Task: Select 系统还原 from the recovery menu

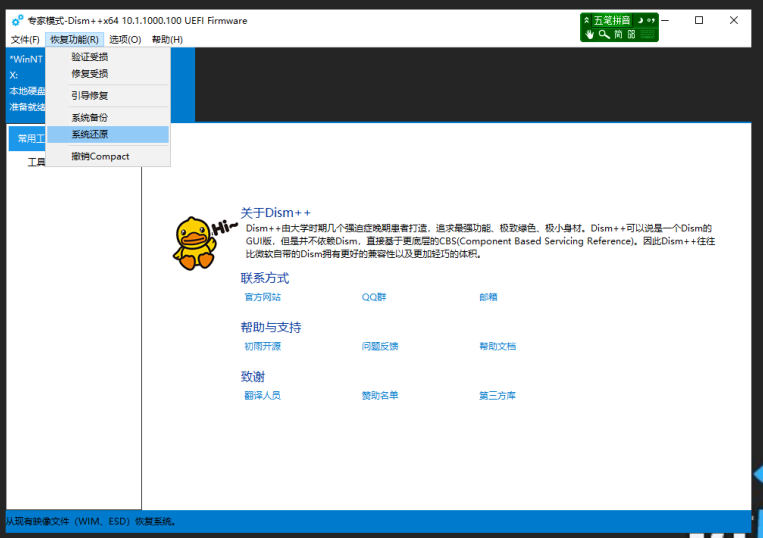Action: (x=90, y=134)
